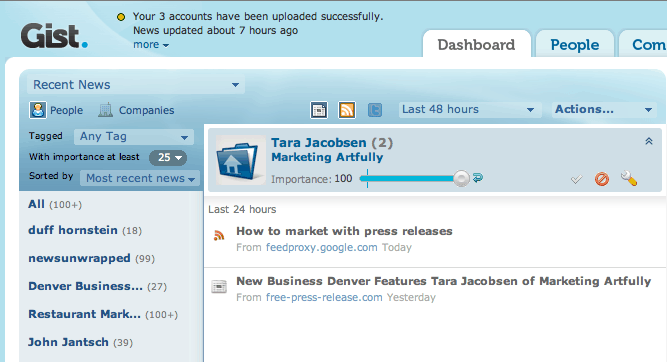Select the Companies building icon

tap(105, 110)
